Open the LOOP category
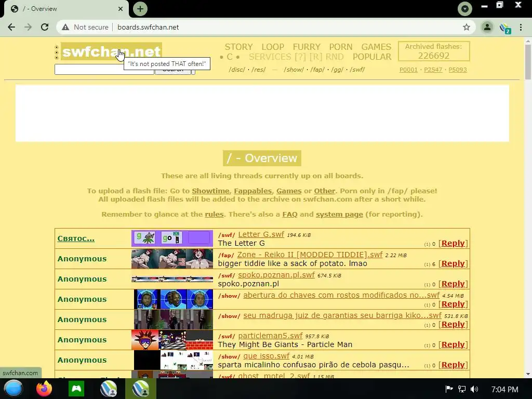This screenshot has width=532, height=399. click(x=273, y=47)
